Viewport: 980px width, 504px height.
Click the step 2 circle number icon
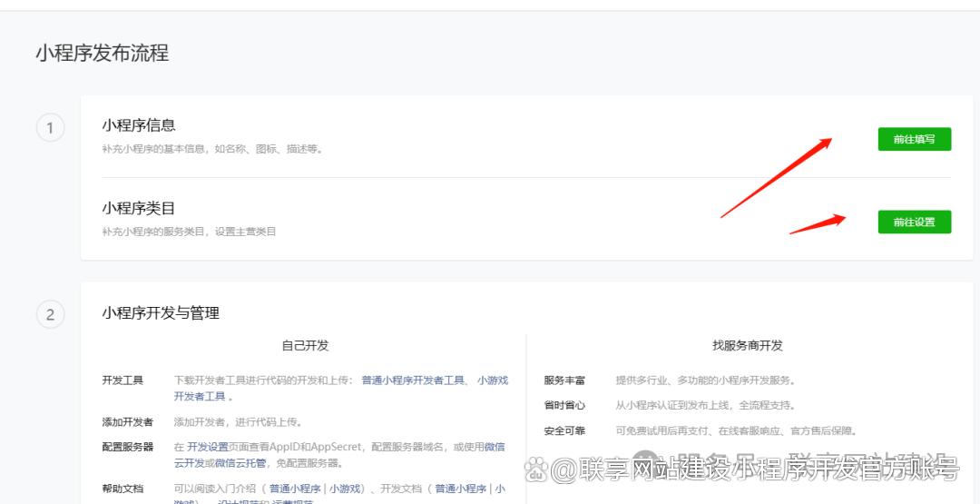click(x=50, y=315)
